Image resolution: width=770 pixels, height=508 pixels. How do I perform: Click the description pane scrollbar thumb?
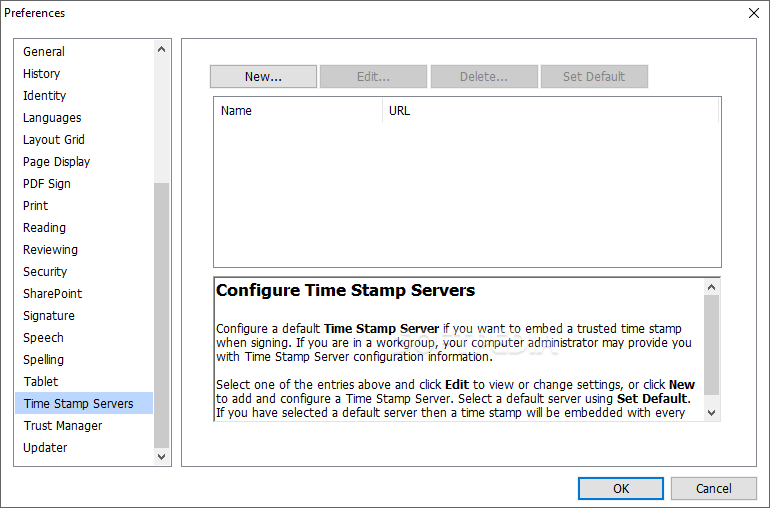click(712, 344)
